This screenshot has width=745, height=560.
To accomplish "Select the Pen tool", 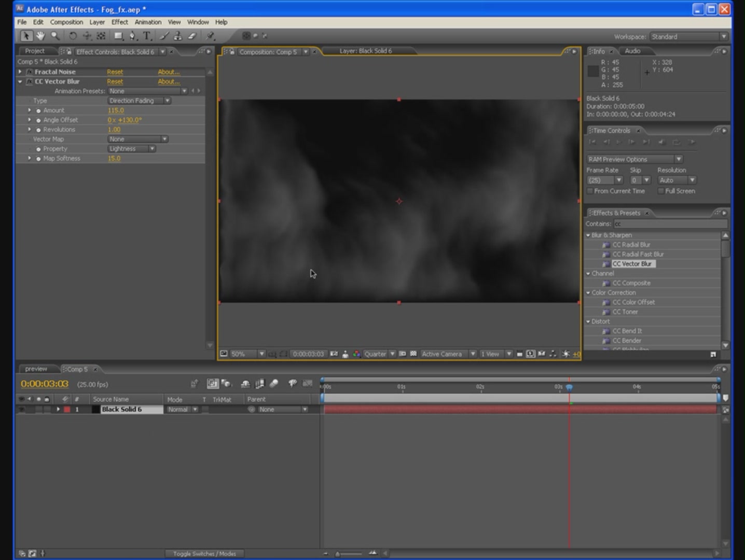I will click(x=133, y=36).
